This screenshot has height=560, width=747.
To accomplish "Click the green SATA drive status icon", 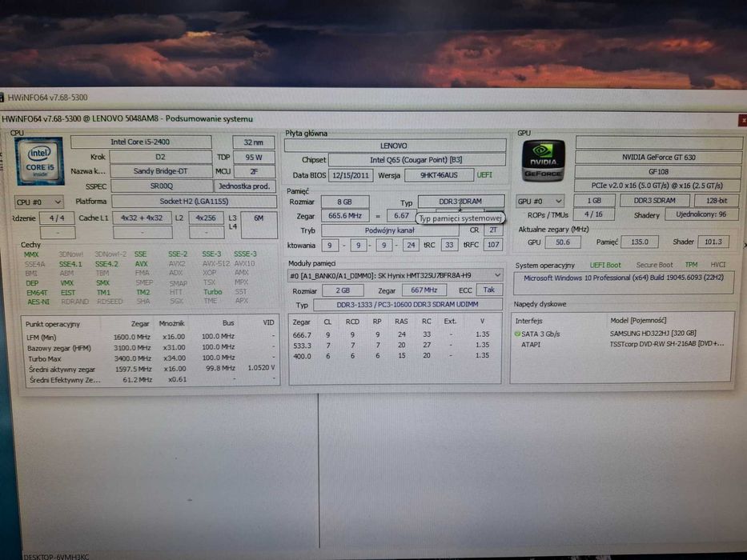I will point(517,334).
